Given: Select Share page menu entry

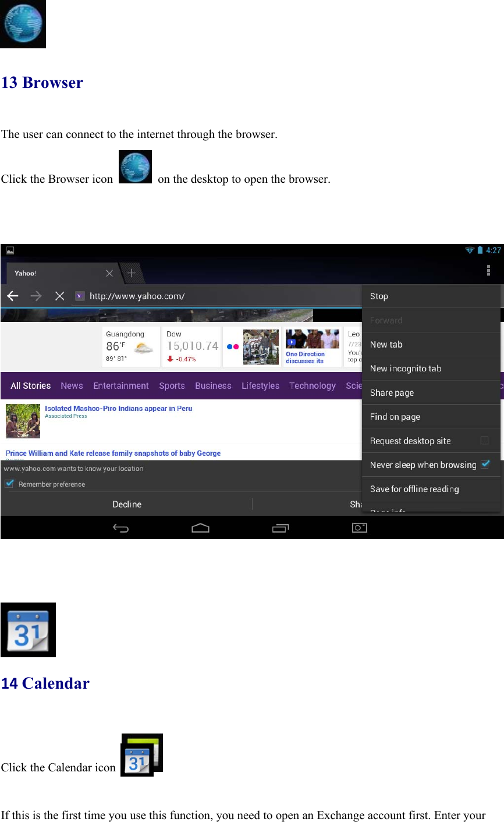Looking at the screenshot, I should point(431,392).
